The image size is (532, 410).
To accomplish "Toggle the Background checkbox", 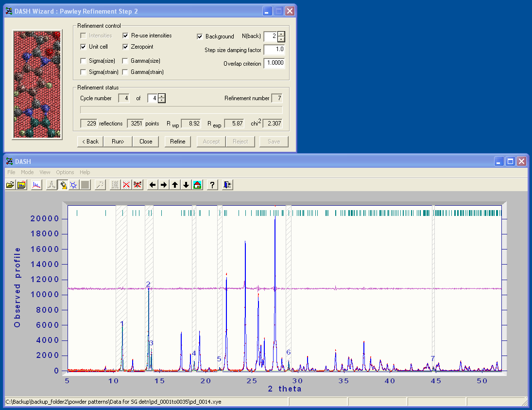I will 200,36.
